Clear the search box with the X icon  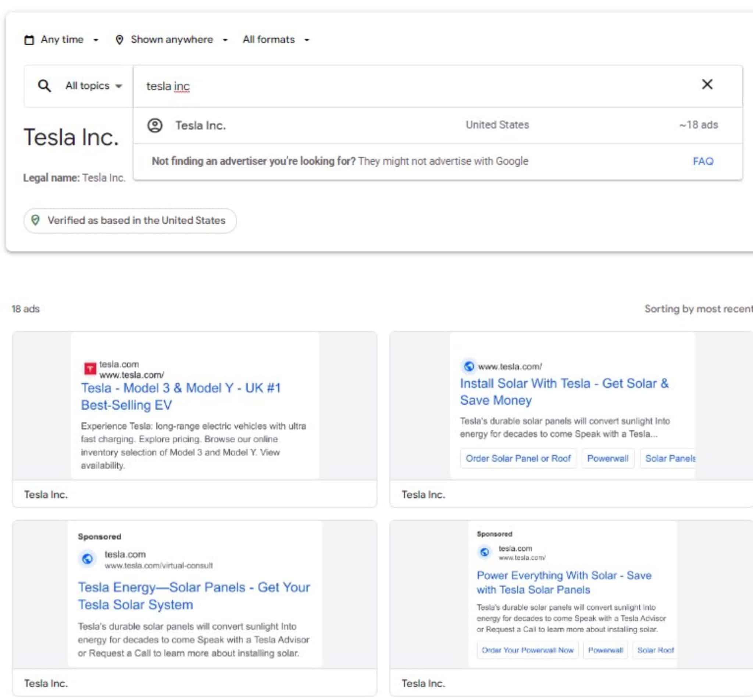[x=707, y=84]
